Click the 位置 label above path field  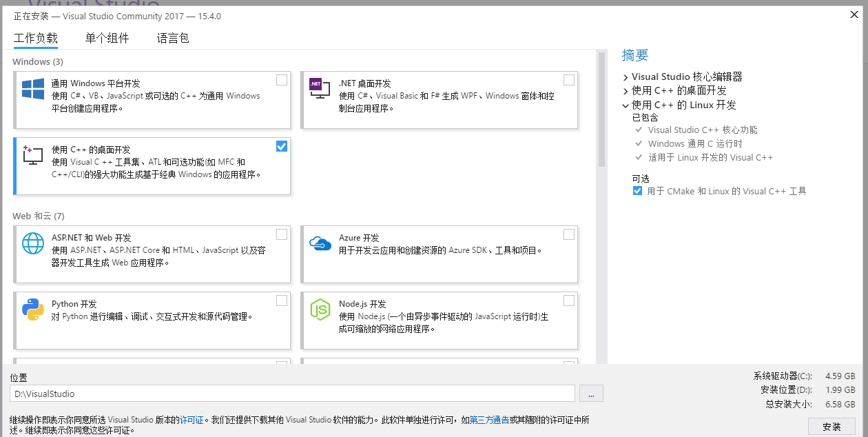click(x=19, y=378)
